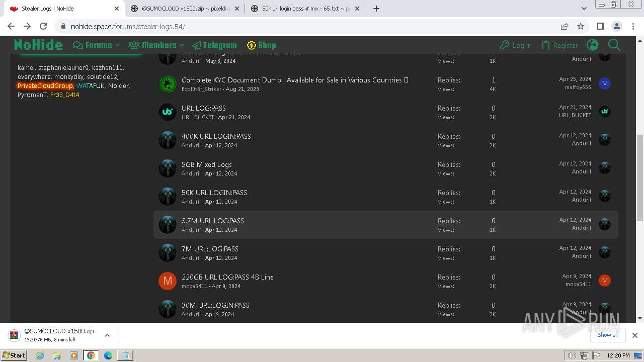Image resolution: width=644 pixels, height=362 pixels.
Task: Click the NoHide site logo
Action: coord(38,45)
